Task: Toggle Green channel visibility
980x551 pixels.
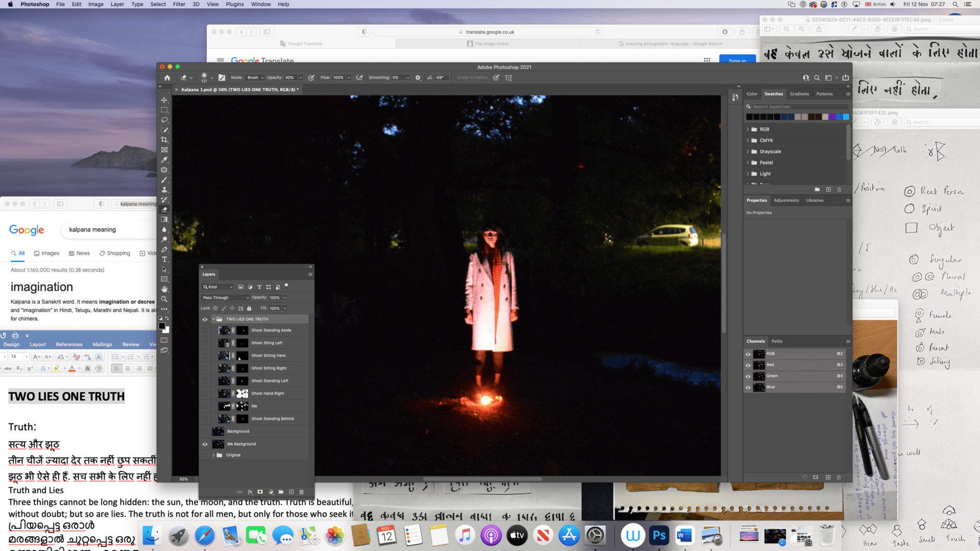Action: point(748,376)
